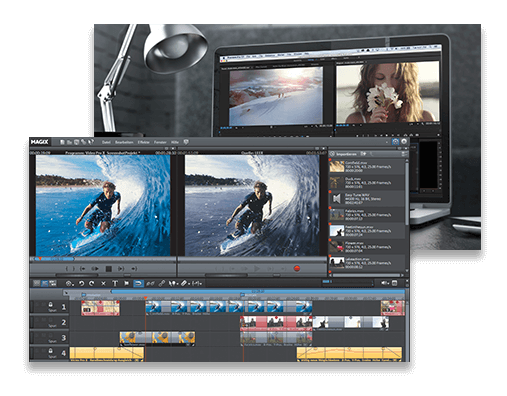Select the Title editor T icon

[x=115, y=283]
